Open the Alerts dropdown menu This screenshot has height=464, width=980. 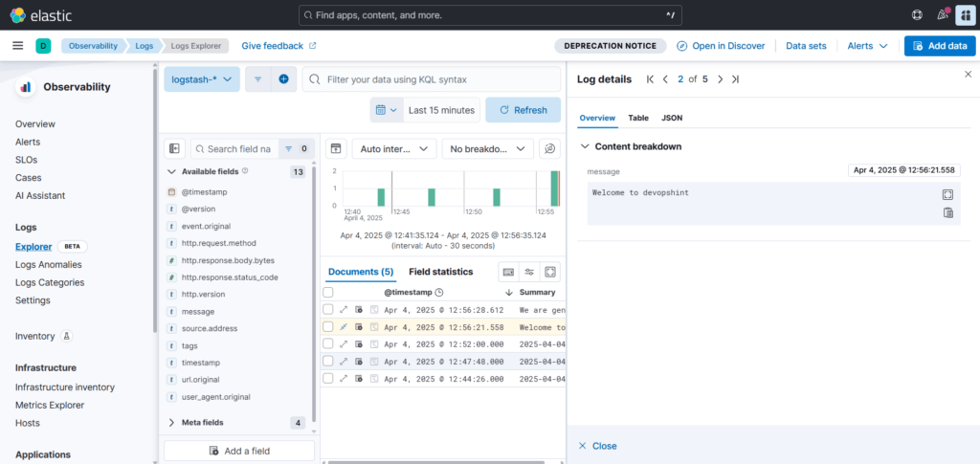867,46
